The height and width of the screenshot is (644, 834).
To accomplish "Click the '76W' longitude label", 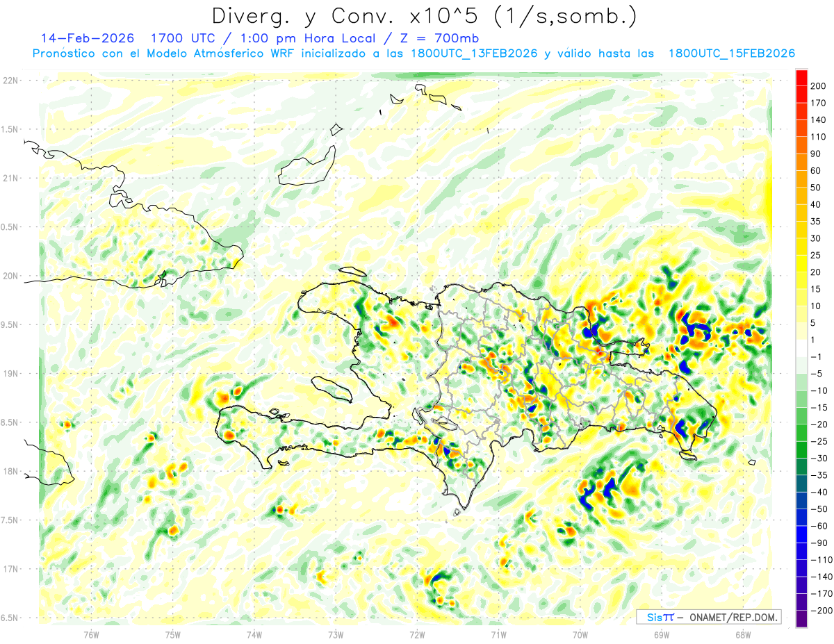I will pyautogui.click(x=91, y=634).
